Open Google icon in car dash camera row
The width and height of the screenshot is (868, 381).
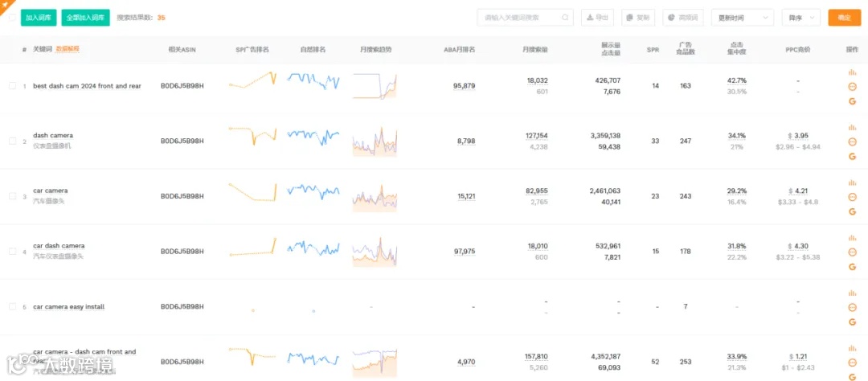[852, 266]
